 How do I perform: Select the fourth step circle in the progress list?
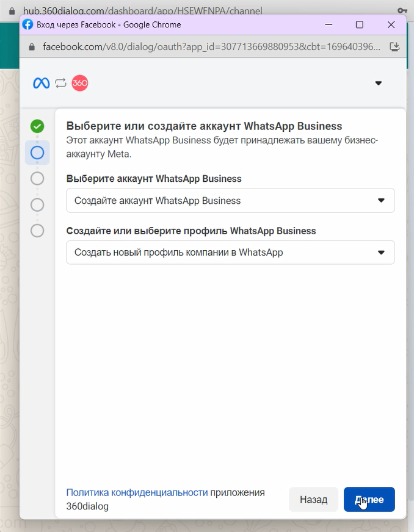point(37,204)
